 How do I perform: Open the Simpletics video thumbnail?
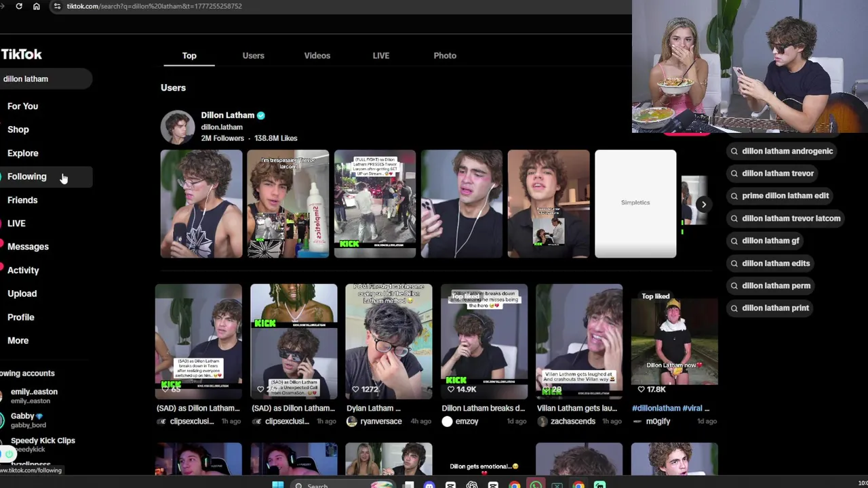(635, 204)
